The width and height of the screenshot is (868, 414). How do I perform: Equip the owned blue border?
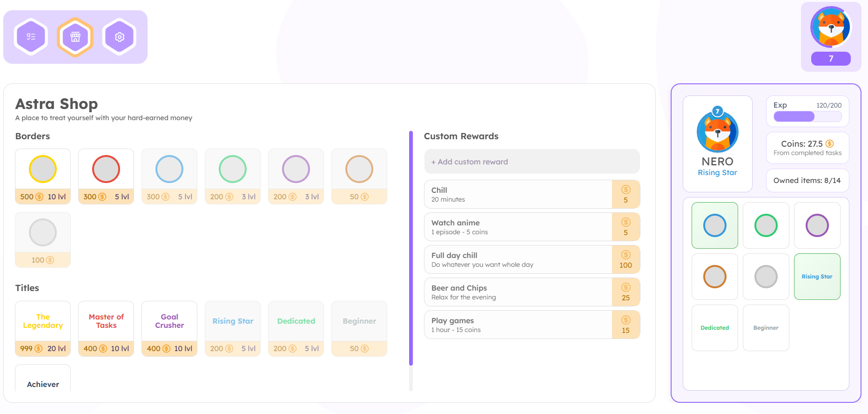point(715,225)
